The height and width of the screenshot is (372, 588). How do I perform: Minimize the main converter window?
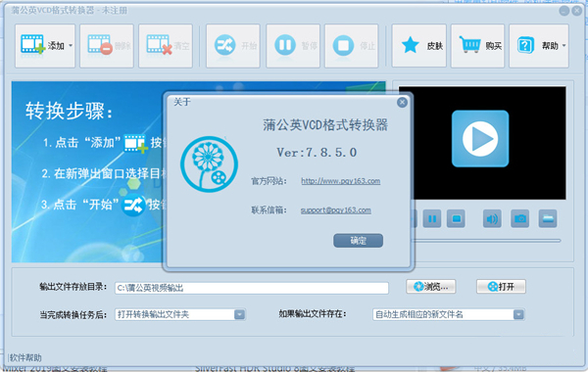tap(564, 11)
